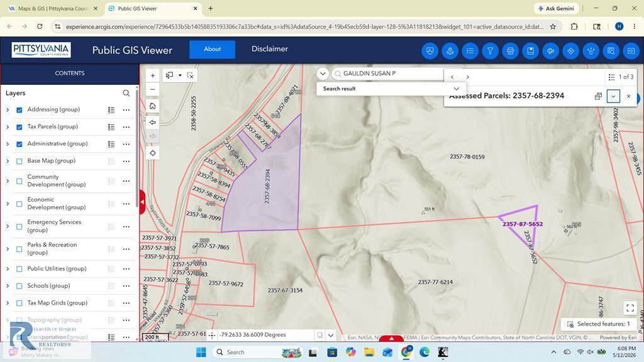Screen dimensions: 644x362
Task: Search layers with the magnifier icon
Action: (126, 93)
